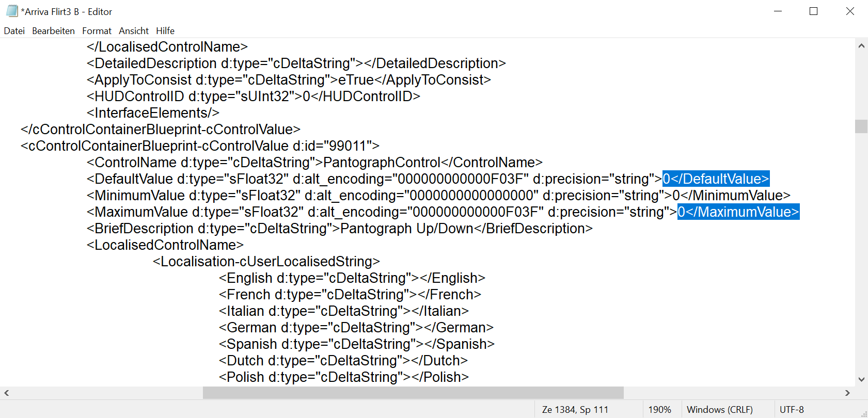The height and width of the screenshot is (418, 868).
Task: Open the Bearbeiten menu
Action: [53, 31]
